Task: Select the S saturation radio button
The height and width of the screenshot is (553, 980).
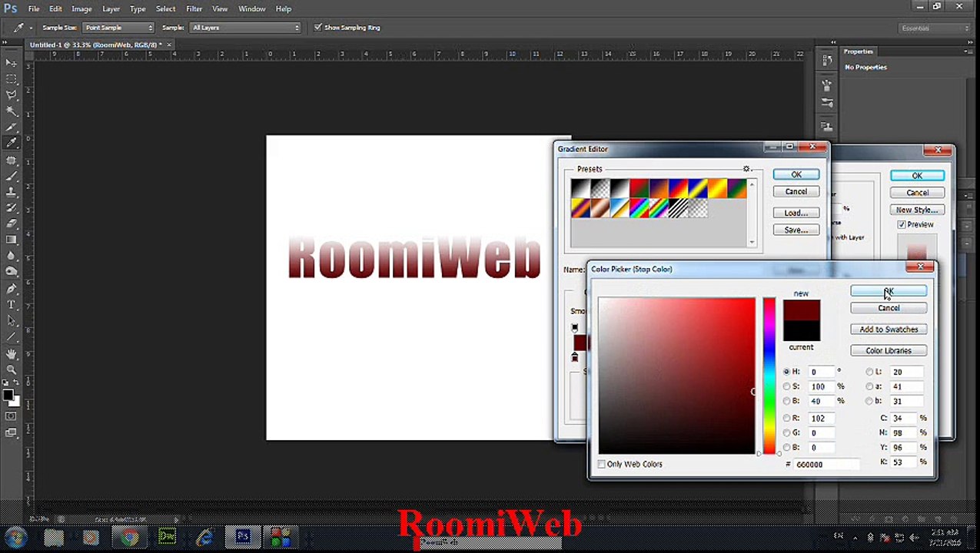Action: (x=786, y=386)
